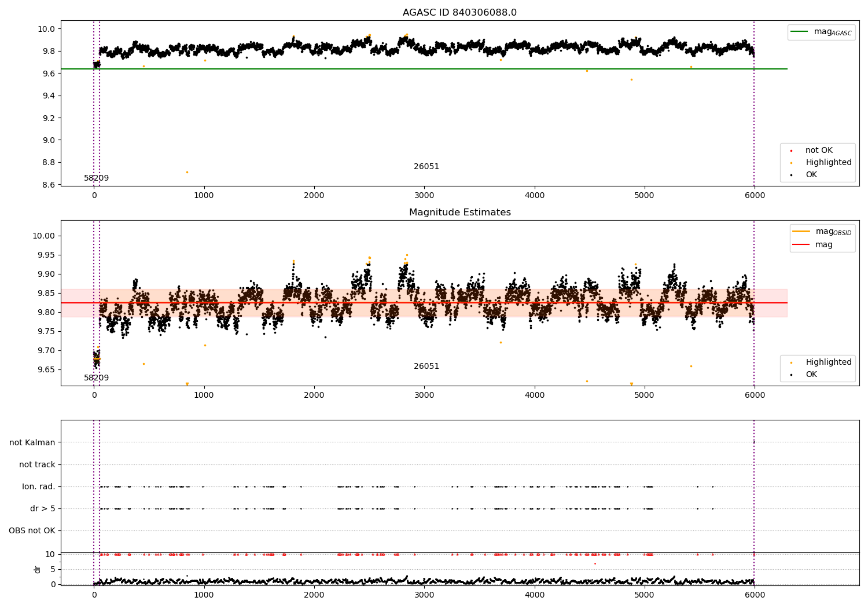Click the 'Magnitude Estimates' title

[x=460, y=213]
